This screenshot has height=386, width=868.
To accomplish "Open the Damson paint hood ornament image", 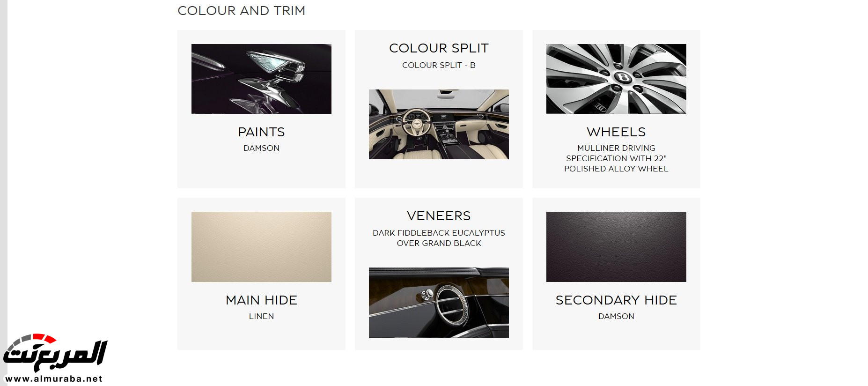I will pyautogui.click(x=261, y=79).
